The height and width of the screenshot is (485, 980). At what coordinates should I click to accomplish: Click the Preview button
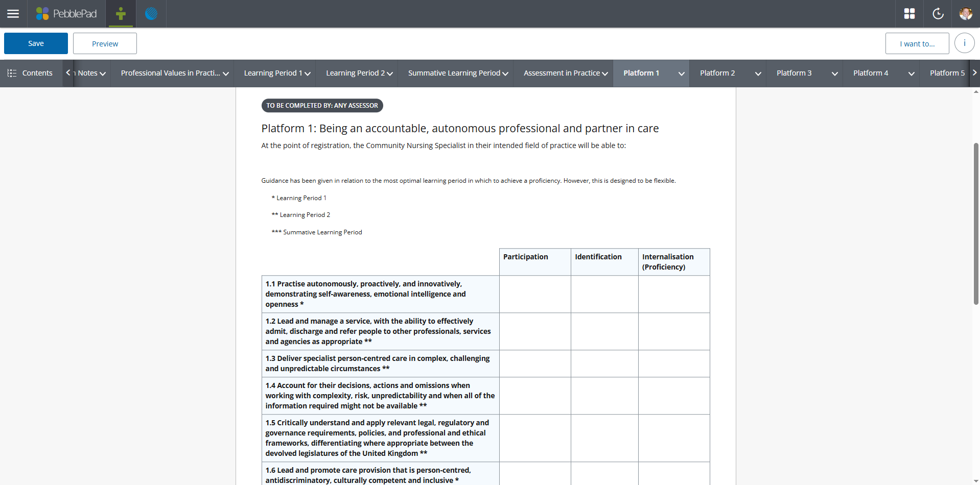pos(105,43)
